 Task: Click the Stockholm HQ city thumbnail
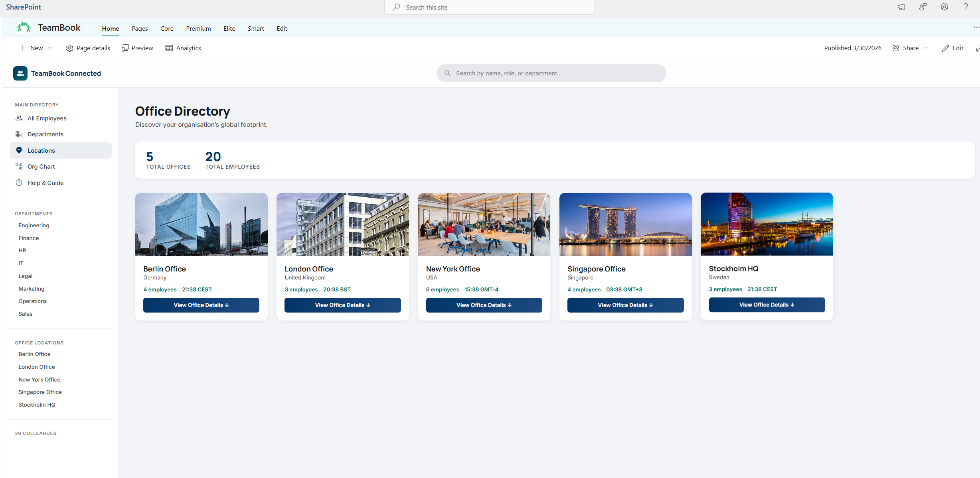tap(767, 224)
